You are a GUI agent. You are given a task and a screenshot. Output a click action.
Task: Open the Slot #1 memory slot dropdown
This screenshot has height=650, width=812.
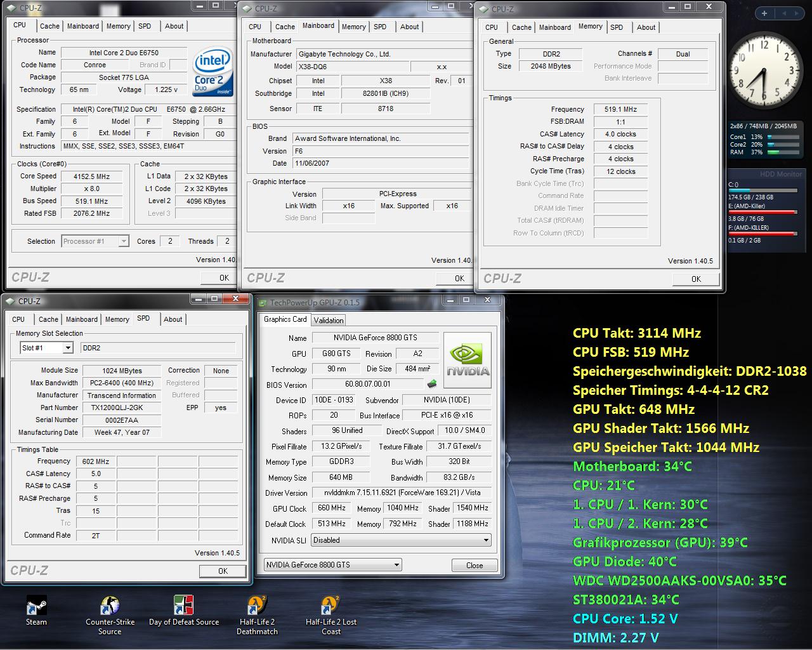(x=47, y=348)
